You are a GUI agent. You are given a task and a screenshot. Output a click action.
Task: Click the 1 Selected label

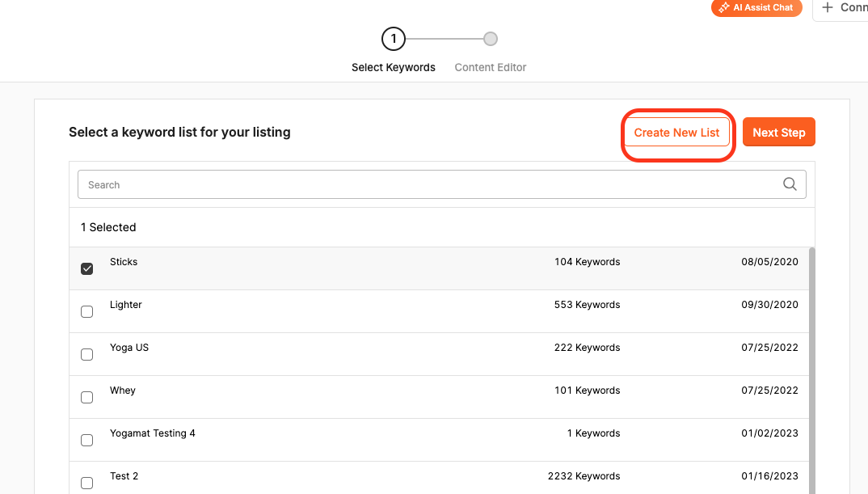pyautogui.click(x=108, y=227)
